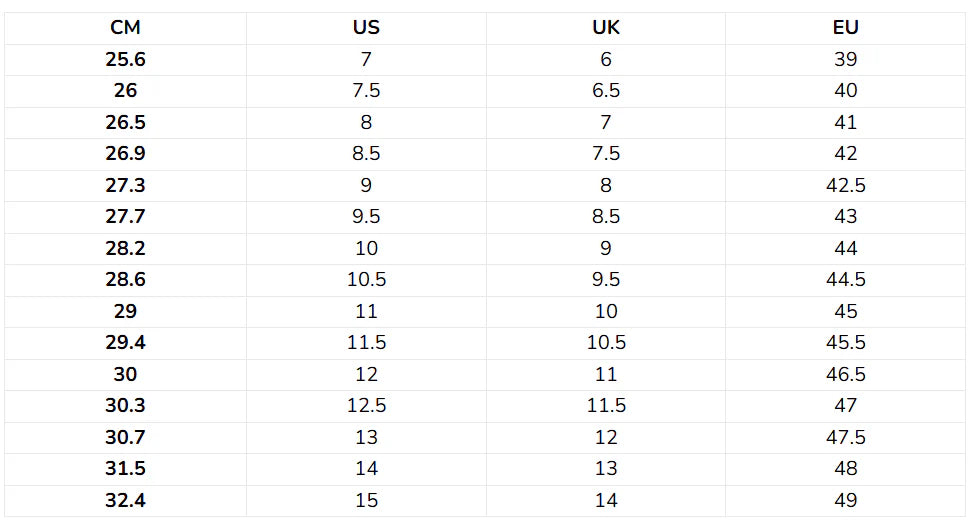Select the 25.6 CM cell
This screenshot has width=973, height=526.
[x=125, y=60]
